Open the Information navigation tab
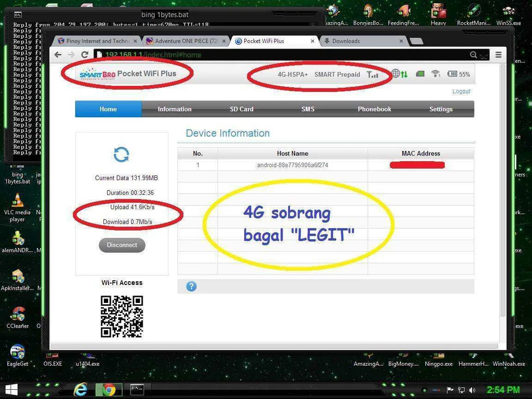 click(175, 109)
